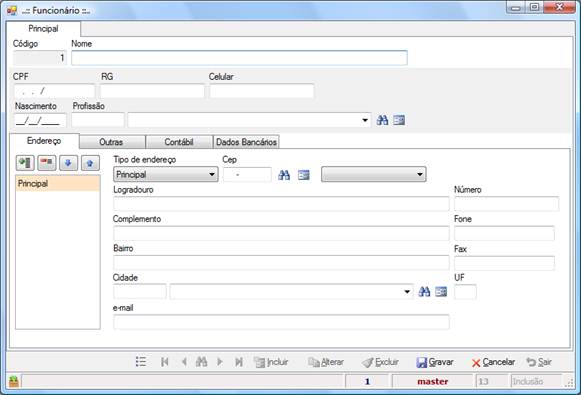Click the e-mail field

coord(281,322)
